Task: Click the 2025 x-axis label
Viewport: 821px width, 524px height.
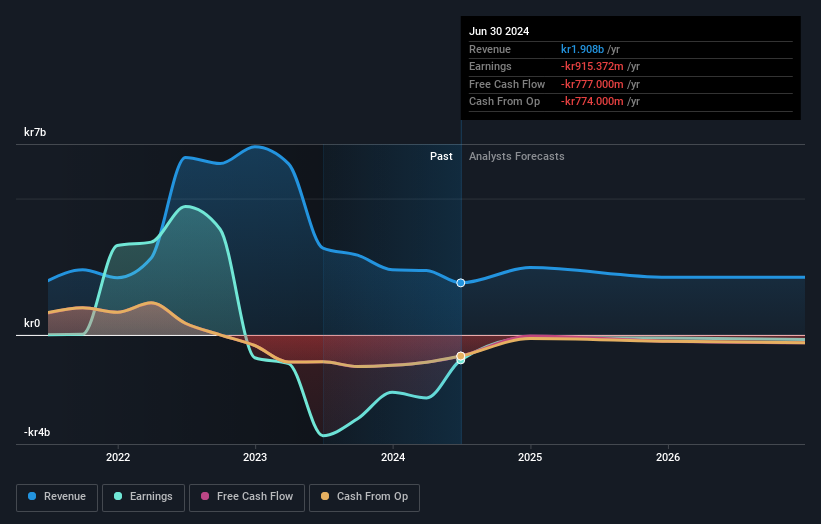Action: click(x=530, y=457)
